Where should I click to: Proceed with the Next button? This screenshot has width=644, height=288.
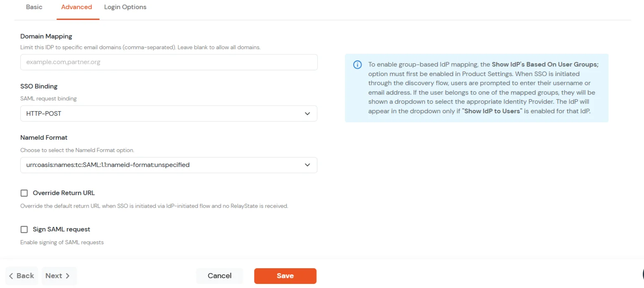pos(59,276)
